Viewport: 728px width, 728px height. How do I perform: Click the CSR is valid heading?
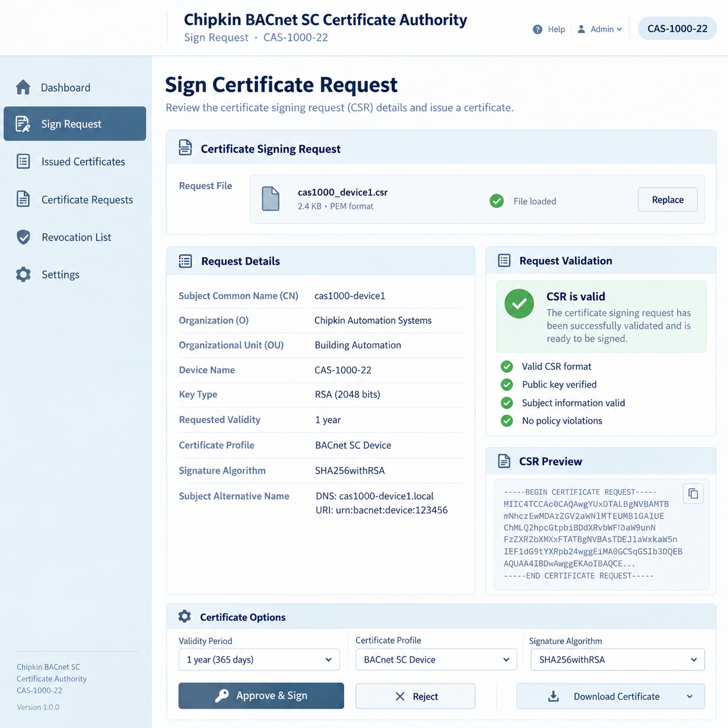pyautogui.click(x=576, y=296)
